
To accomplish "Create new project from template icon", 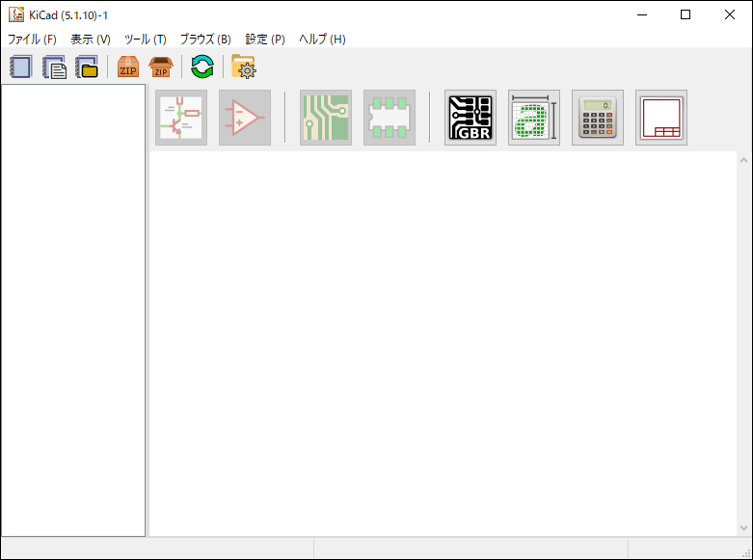I will click(x=54, y=67).
